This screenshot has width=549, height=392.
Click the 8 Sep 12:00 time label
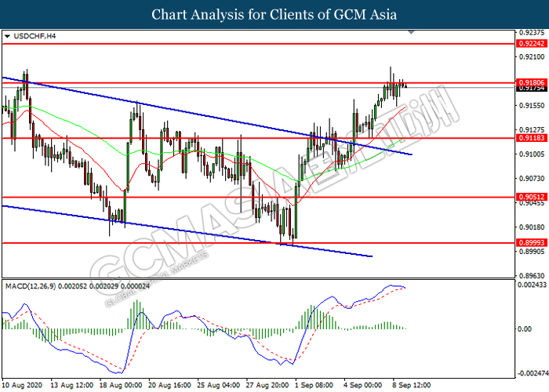[x=412, y=385]
